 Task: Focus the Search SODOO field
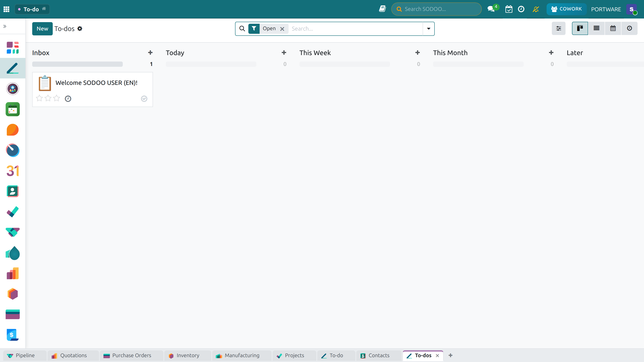click(436, 9)
